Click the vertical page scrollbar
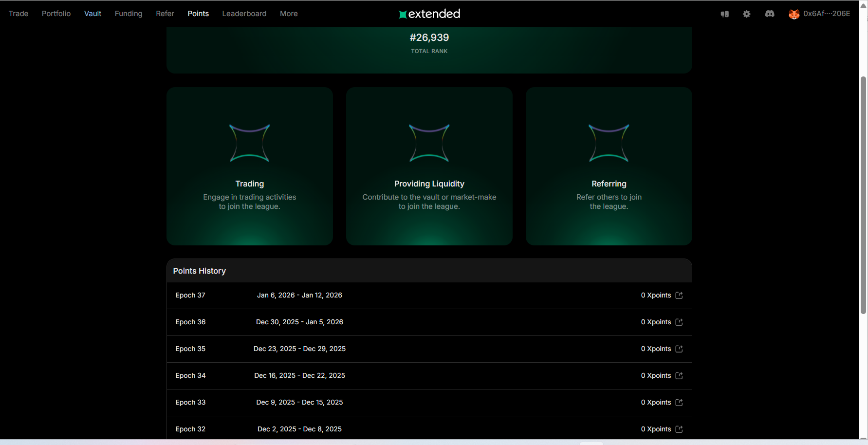 pos(863,195)
